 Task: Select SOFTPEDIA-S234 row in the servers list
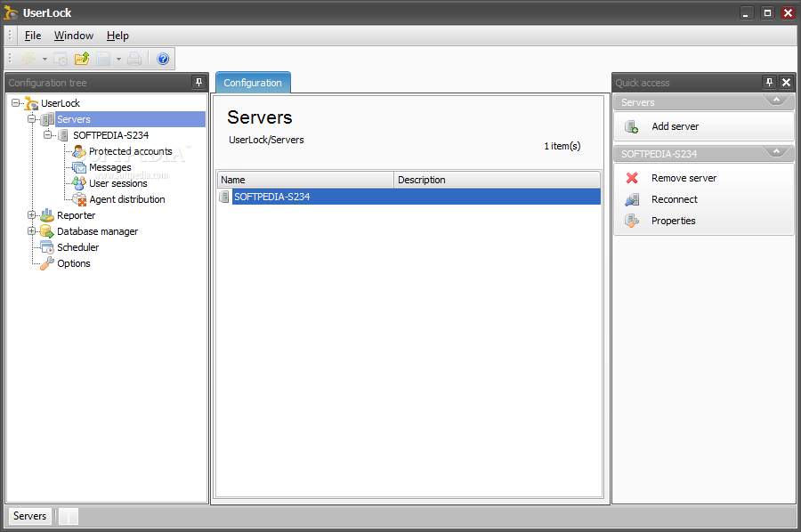click(x=409, y=197)
